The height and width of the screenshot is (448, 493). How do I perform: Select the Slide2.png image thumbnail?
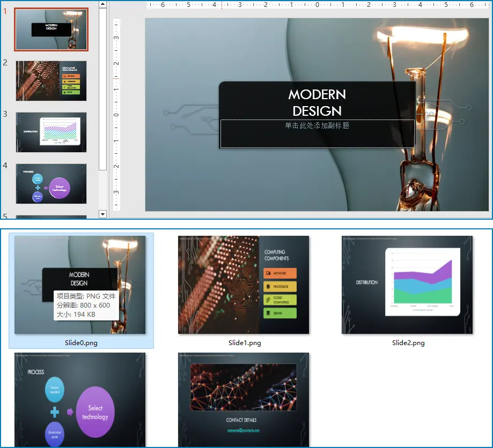click(407, 285)
